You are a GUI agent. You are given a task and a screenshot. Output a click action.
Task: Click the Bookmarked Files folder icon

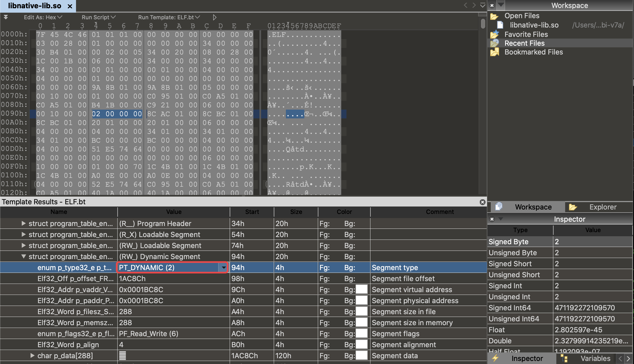coord(494,52)
